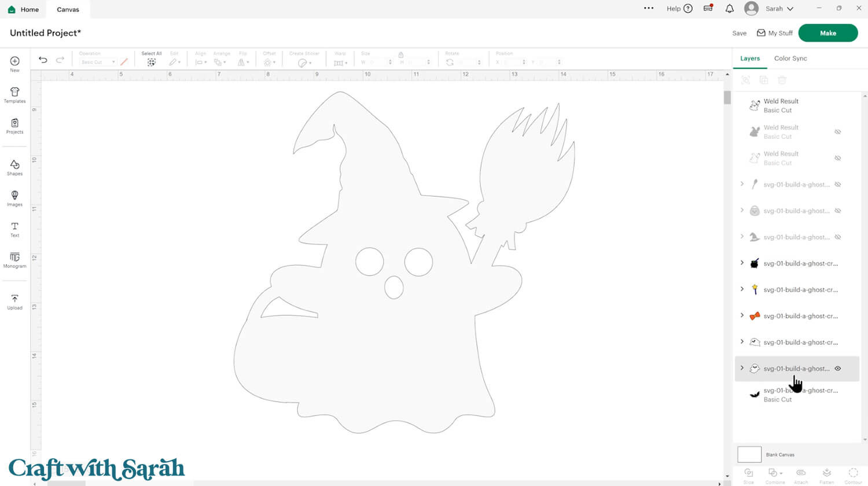
Task: Open the Templates panel in sidebar
Action: (14, 95)
